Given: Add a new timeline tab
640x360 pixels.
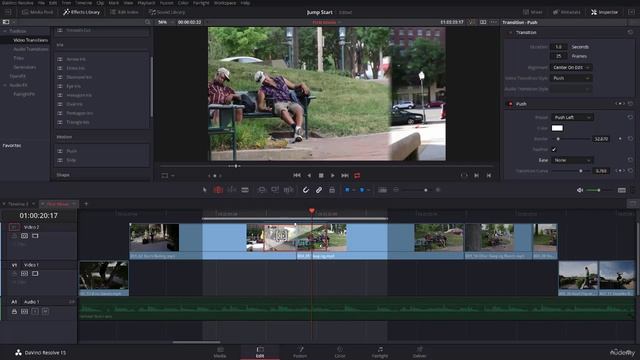Looking at the screenshot, I should pyautogui.click(x=86, y=204).
